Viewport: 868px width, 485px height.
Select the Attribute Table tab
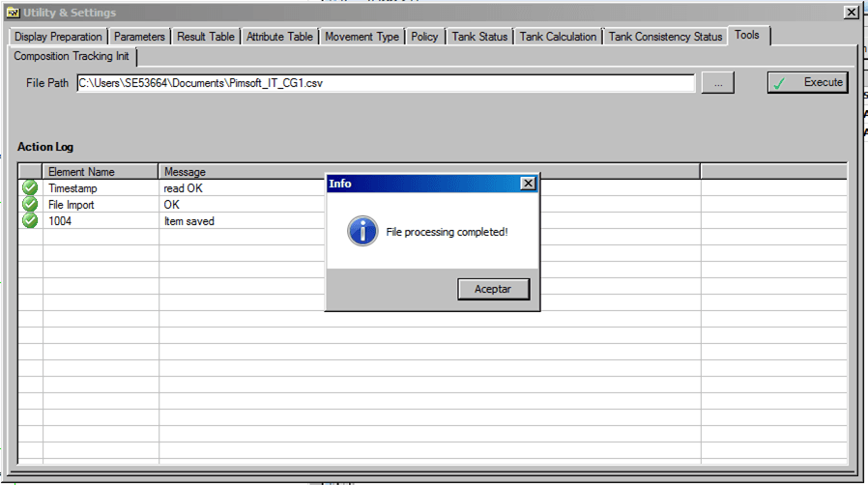pyautogui.click(x=279, y=37)
